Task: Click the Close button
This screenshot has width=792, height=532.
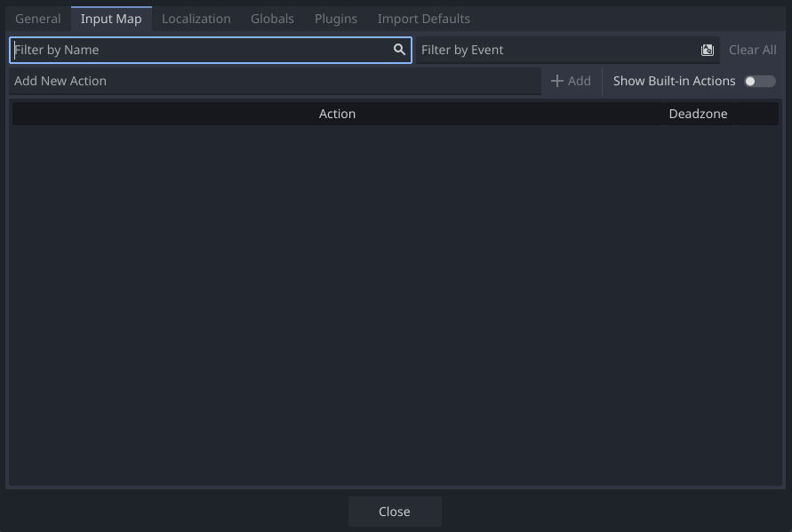Action: click(394, 512)
